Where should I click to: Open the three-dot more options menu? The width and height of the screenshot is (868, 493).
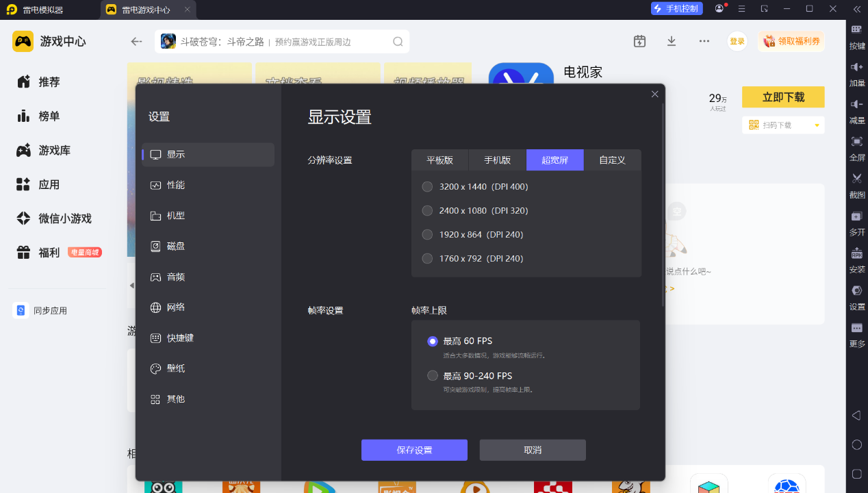pyautogui.click(x=704, y=41)
